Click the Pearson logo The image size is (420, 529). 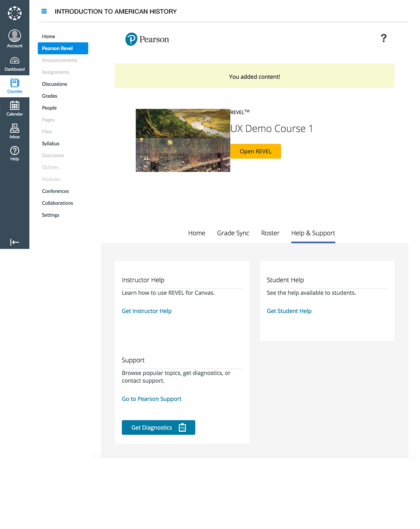pyautogui.click(x=147, y=39)
